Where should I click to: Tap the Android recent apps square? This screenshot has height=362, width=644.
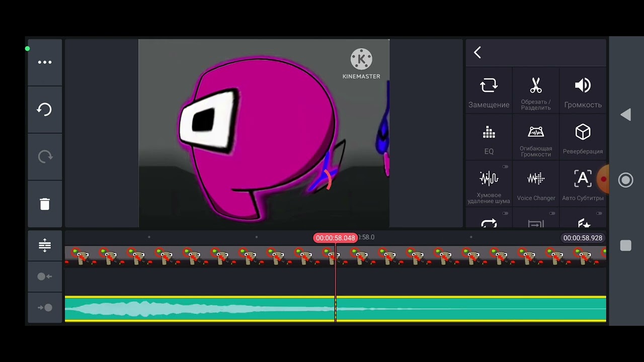pyautogui.click(x=625, y=245)
